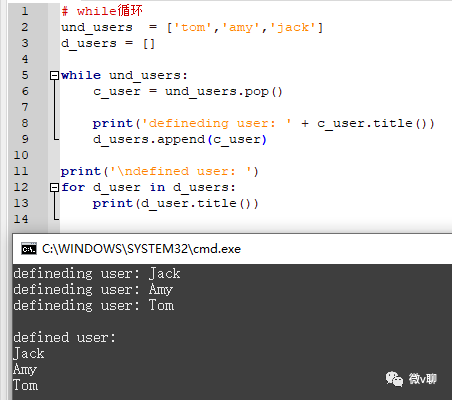Viewport: 452px width, 400px height.
Task: Select line number 13 in margin
Action: pos(21,203)
